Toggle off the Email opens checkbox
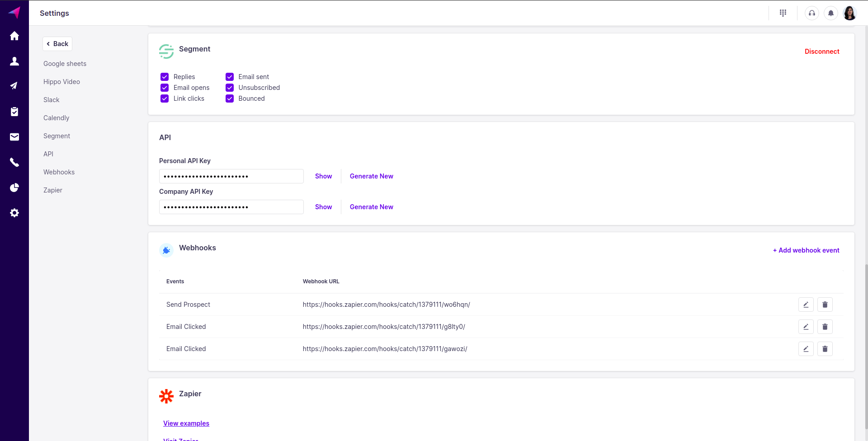This screenshot has width=868, height=441. (165, 88)
